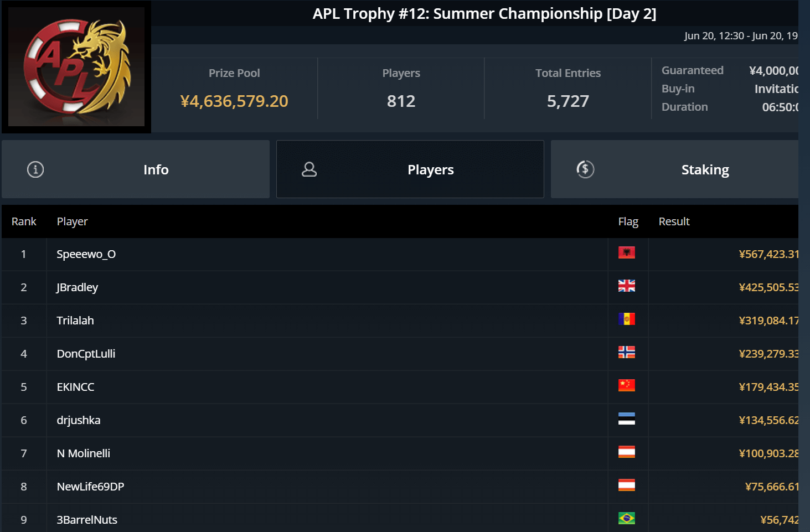Screen dimensions: 810x532
Task: Click the Players person icon
Action: 309,169
